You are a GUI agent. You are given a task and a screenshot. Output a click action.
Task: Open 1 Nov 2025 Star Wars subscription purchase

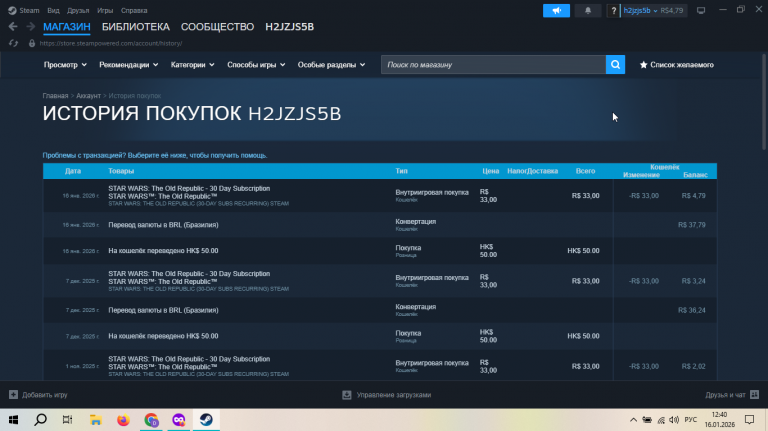click(380, 365)
